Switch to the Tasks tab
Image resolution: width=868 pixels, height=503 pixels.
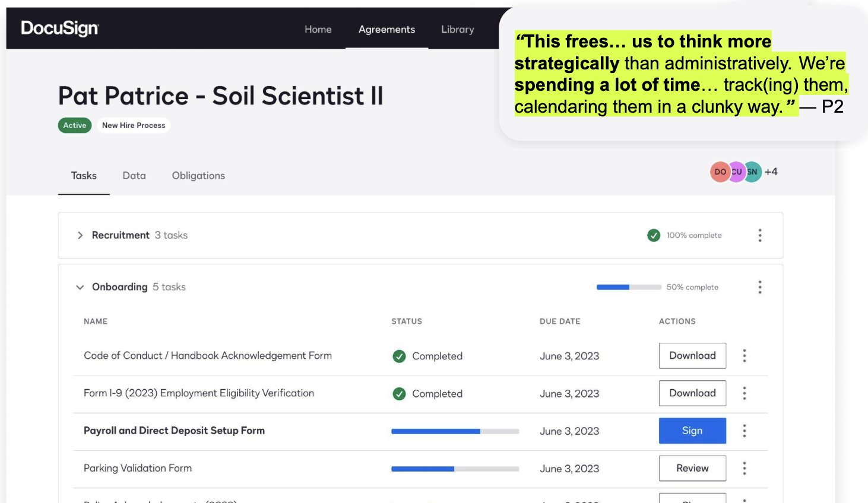point(84,176)
